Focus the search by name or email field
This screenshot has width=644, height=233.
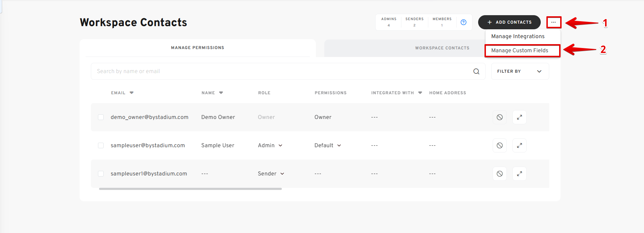[279, 71]
